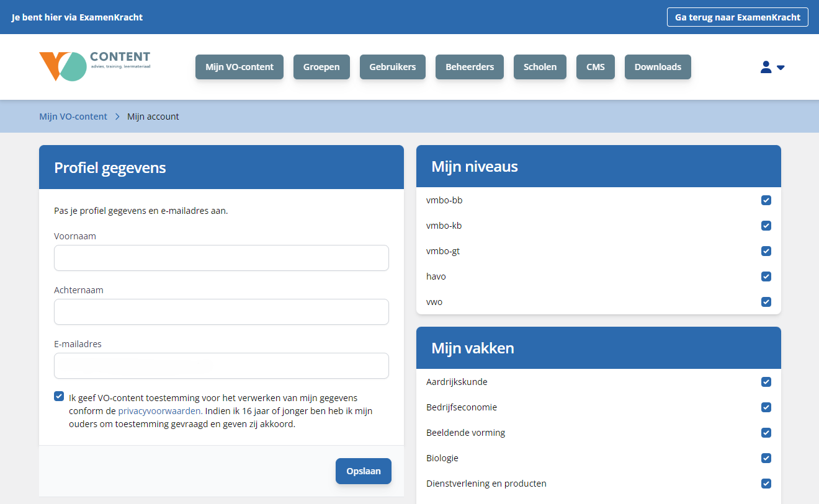
Task: Save profile with the Opslaan button
Action: click(363, 471)
